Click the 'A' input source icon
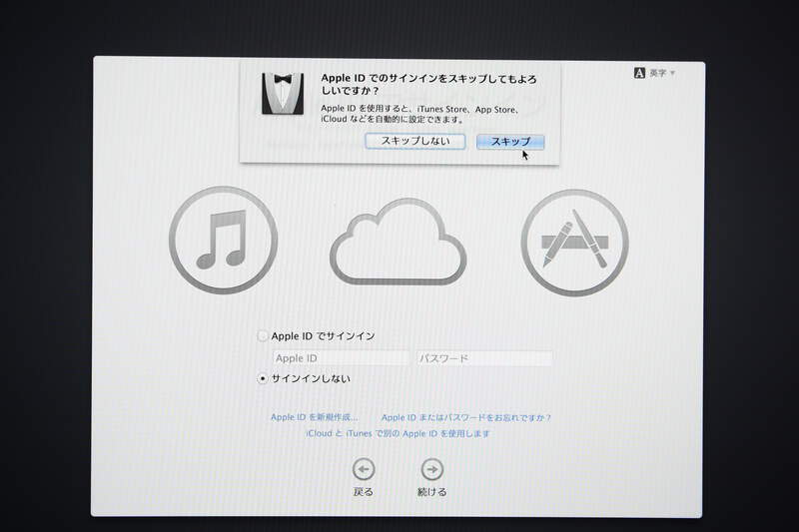 pyautogui.click(x=640, y=73)
